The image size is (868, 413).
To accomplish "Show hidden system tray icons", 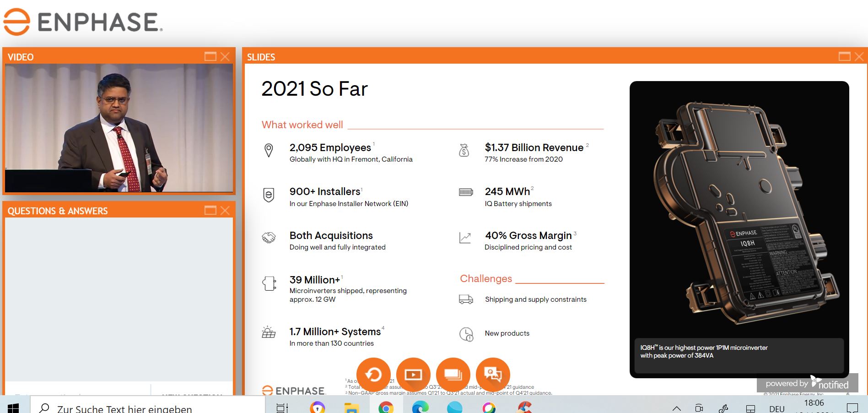I will point(677,408).
